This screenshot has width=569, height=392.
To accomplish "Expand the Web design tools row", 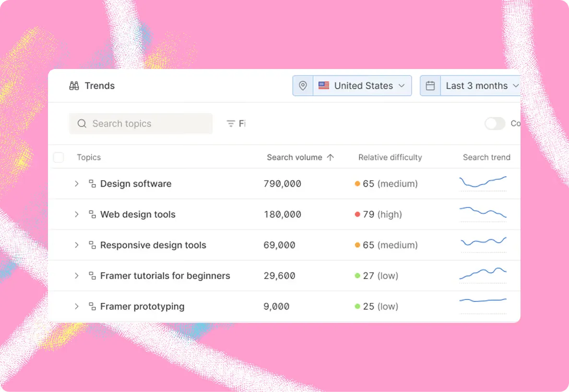I will (x=77, y=214).
